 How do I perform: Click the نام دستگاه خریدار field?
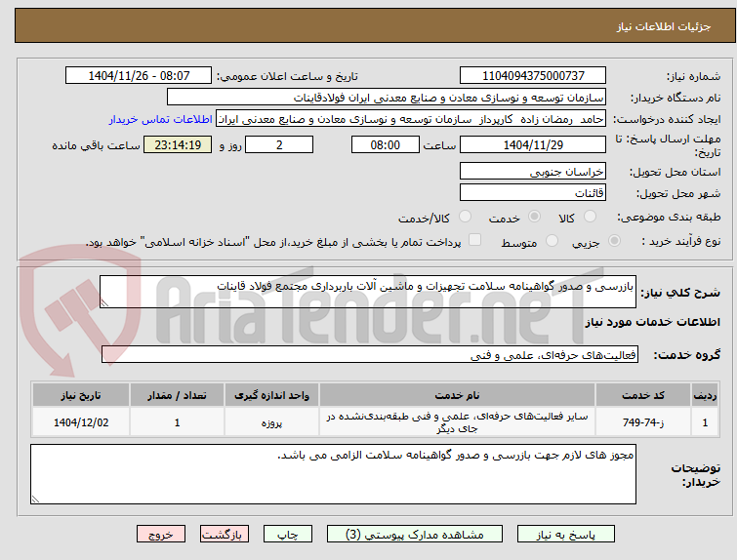click(387, 98)
